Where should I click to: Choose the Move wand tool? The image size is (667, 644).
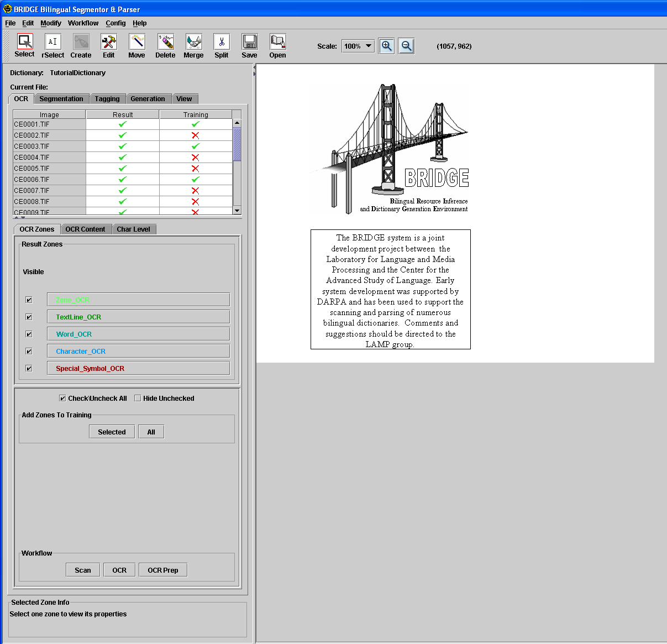[x=136, y=42]
